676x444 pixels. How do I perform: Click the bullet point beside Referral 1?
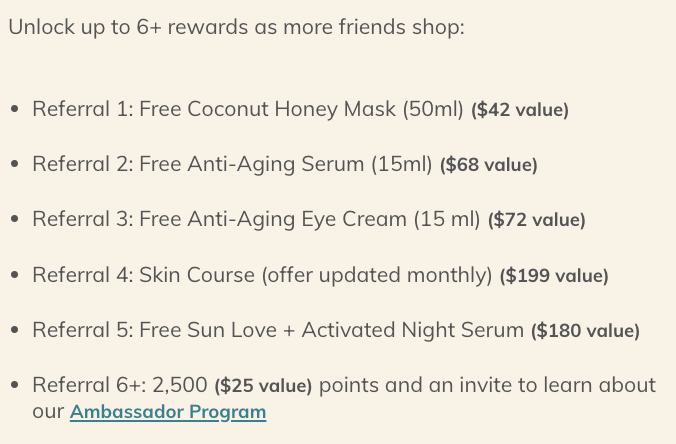click(14, 110)
